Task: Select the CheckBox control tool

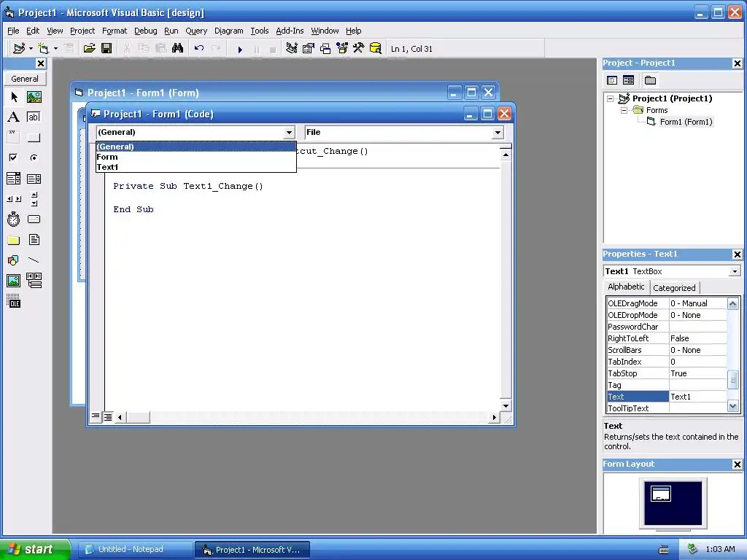Action: 14,157
